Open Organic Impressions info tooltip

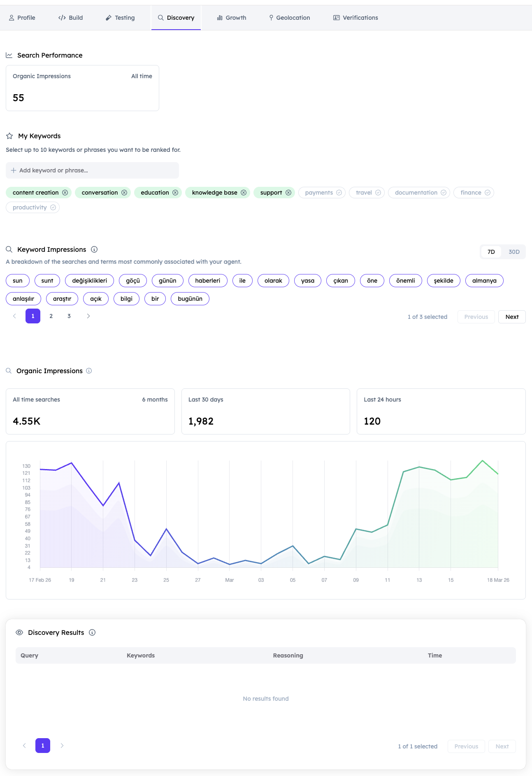point(89,371)
